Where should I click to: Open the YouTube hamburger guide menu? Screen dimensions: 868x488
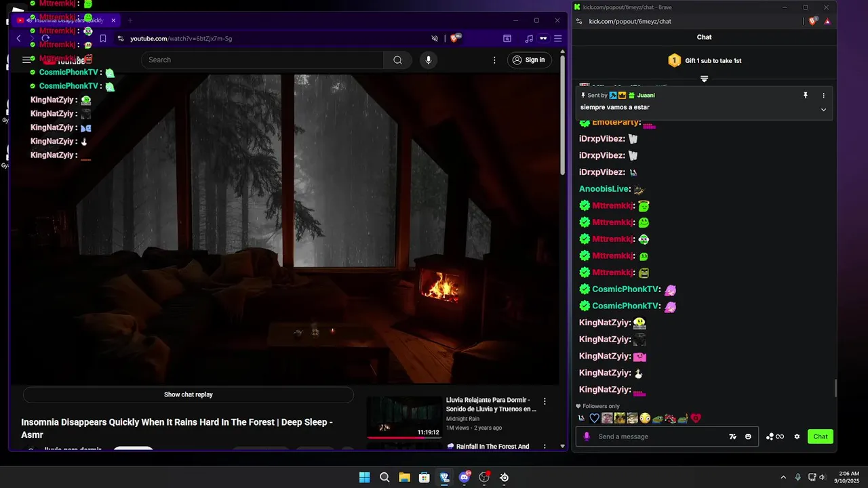[x=27, y=60]
